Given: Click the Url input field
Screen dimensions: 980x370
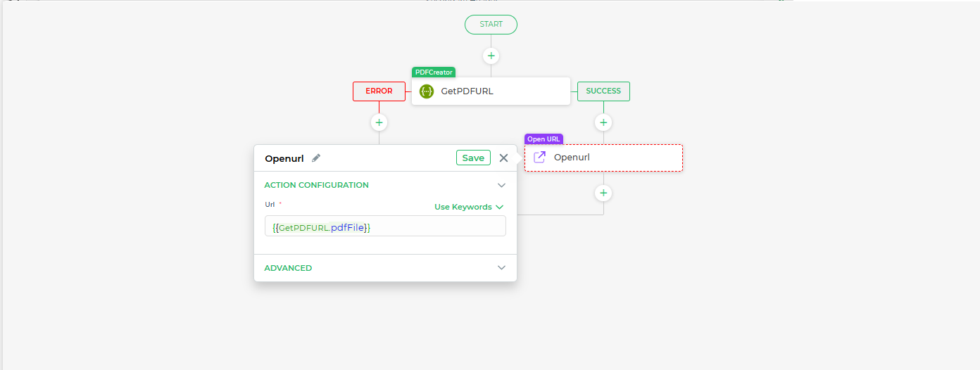Looking at the screenshot, I should coord(385,226).
